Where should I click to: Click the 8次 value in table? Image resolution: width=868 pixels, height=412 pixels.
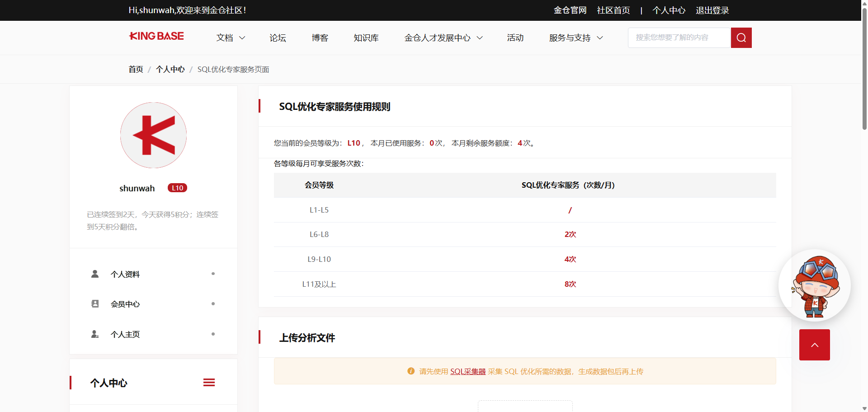pyautogui.click(x=570, y=284)
